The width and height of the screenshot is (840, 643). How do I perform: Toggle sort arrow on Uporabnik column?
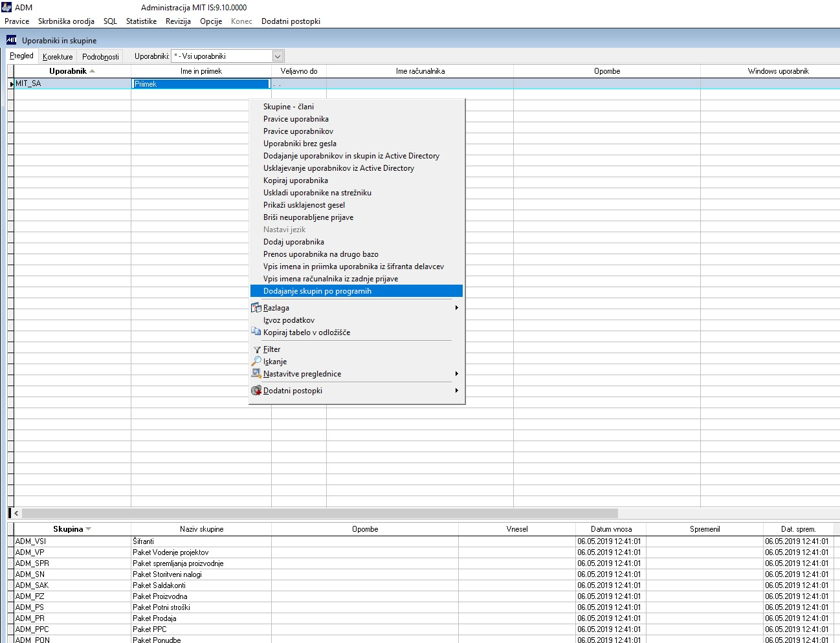92,71
